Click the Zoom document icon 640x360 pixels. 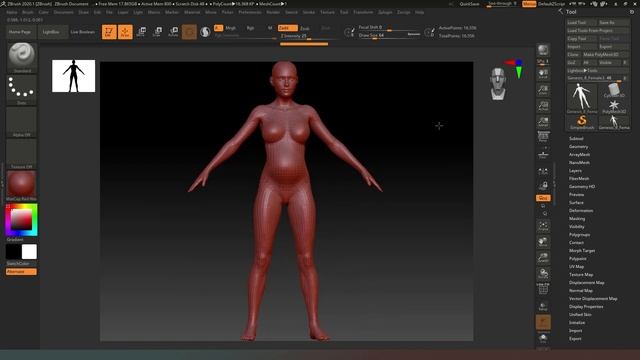tap(543, 90)
